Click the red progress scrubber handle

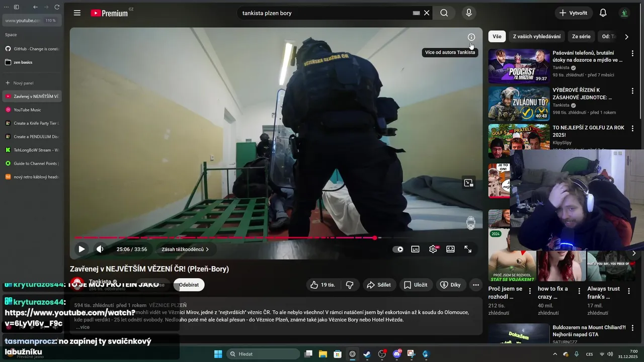pos(375,238)
